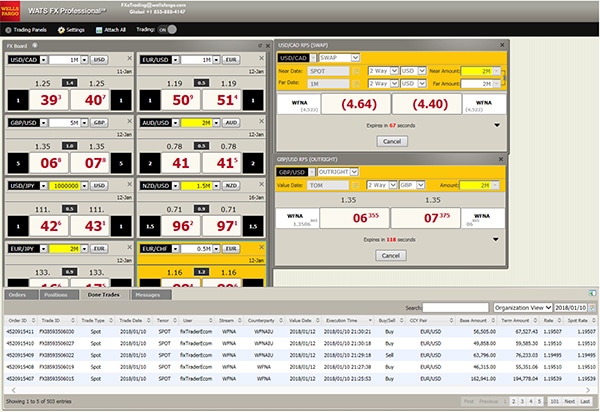Close the NZD/USD tile
The height and width of the screenshot is (412, 600).
click(x=261, y=184)
